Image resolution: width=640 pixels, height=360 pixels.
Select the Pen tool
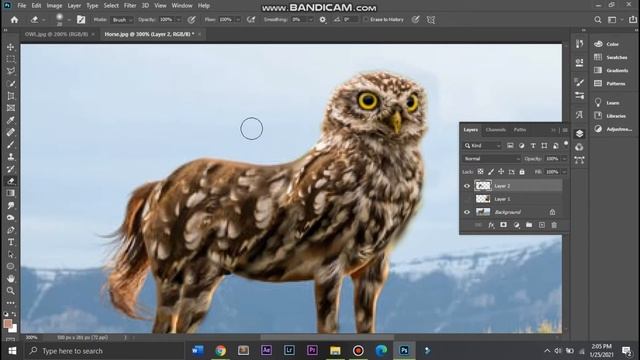click(11, 230)
